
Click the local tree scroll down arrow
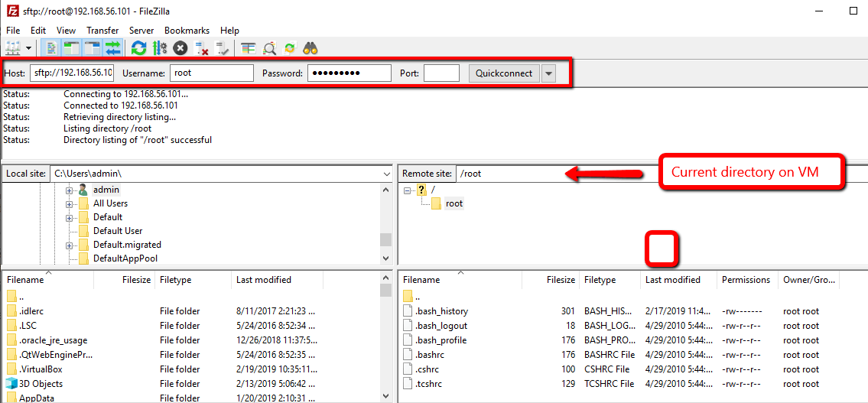pos(386,258)
